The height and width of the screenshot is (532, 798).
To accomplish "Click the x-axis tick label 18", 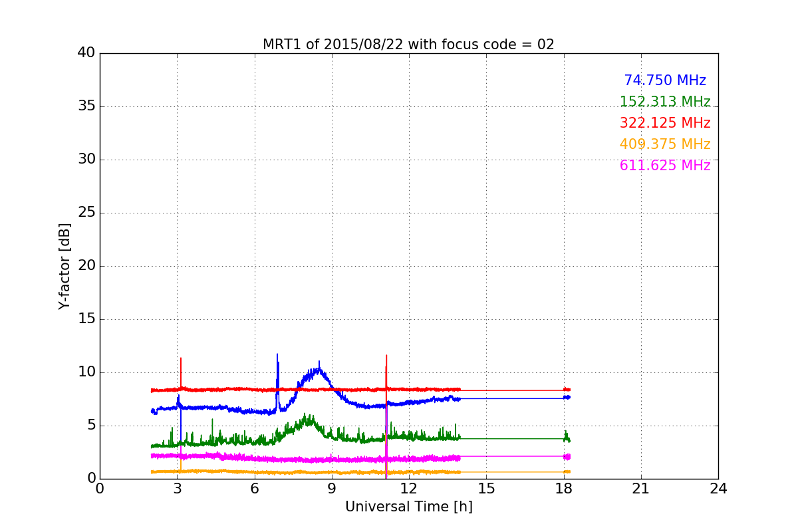I will (563, 489).
